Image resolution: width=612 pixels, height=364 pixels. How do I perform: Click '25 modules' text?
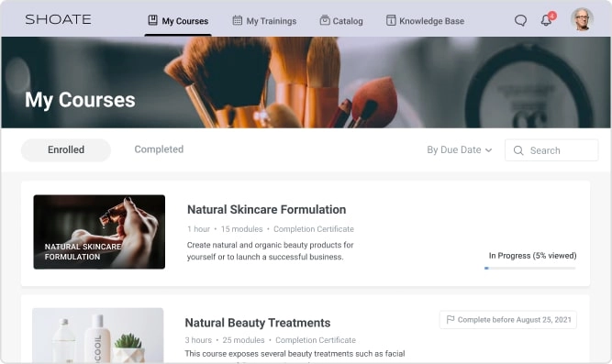coord(243,340)
